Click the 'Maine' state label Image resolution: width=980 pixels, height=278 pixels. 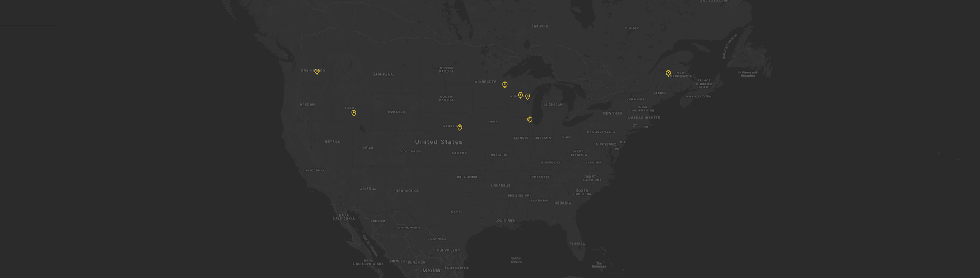(660, 93)
